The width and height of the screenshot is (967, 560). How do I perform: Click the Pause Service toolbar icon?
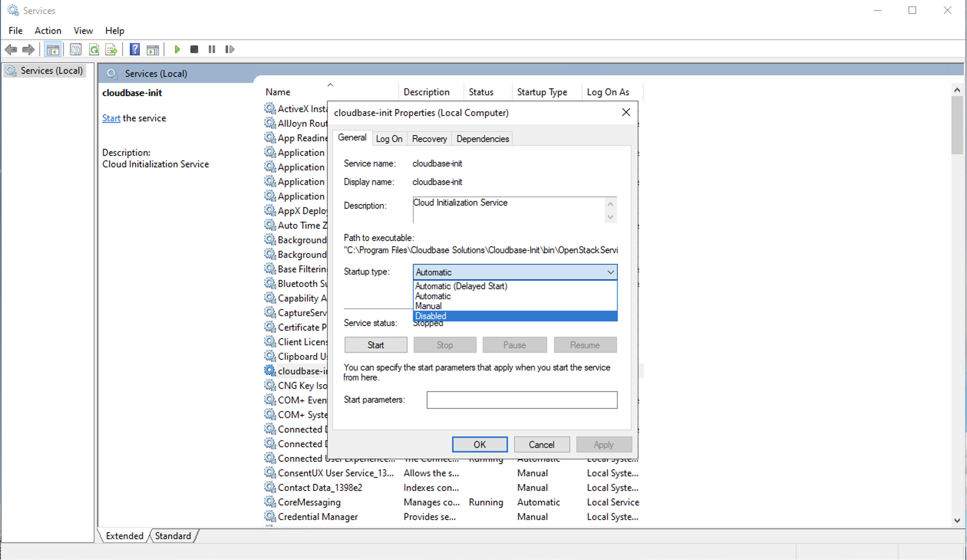(x=212, y=49)
